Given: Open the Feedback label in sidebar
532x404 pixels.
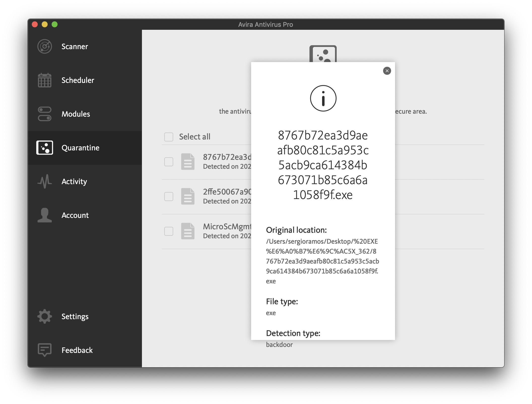Looking at the screenshot, I should click(x=77, y=350).
